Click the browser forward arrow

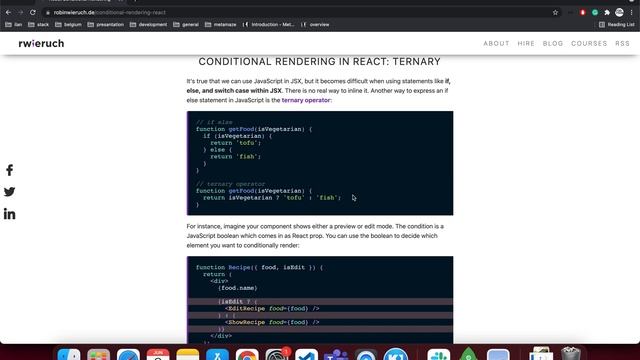pyautogui.click(x=20, y=13)
